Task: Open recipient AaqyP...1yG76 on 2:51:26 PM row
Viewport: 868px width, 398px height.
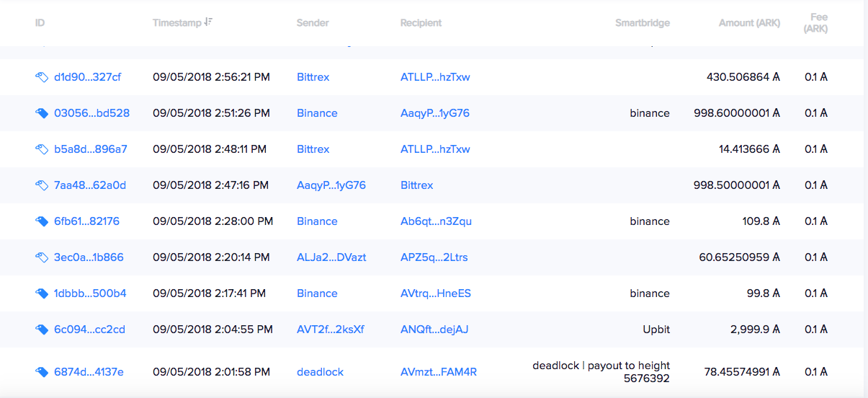Action: coord(435,113)
